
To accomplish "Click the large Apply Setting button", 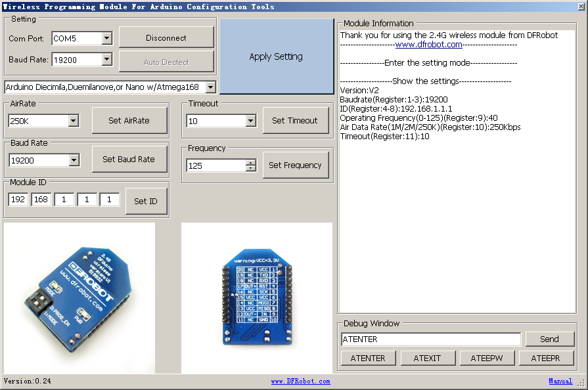I will 277,56.
